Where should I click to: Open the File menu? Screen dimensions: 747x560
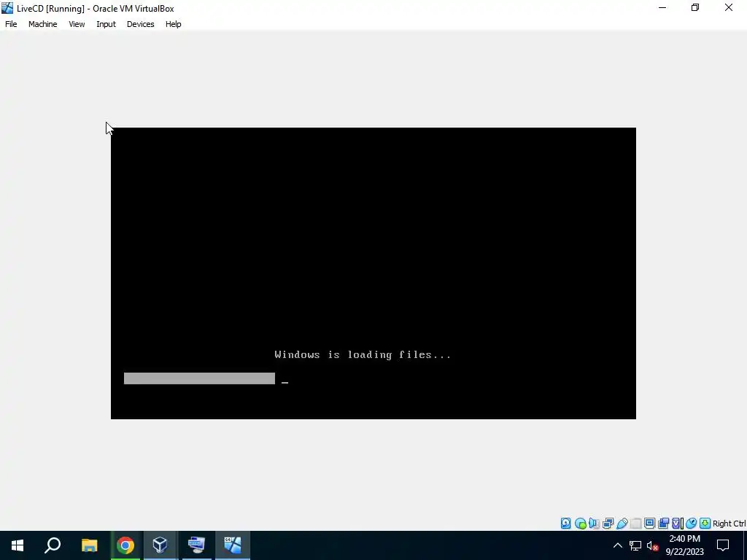pyautogui.click(x=11, y=24)
